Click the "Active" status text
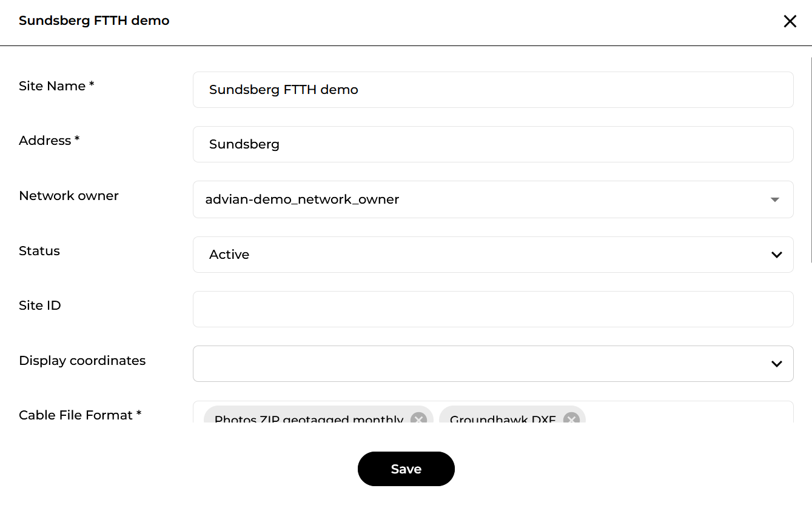This screenshot has width=812, height=511. 229,255
